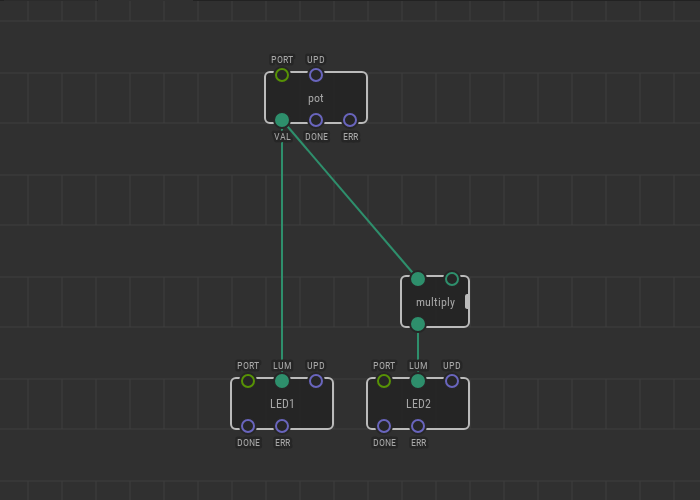Click the first input pin of multiply
Image resolution: width=700 pixels, height=500 pixels.
(x=418, y=279)
